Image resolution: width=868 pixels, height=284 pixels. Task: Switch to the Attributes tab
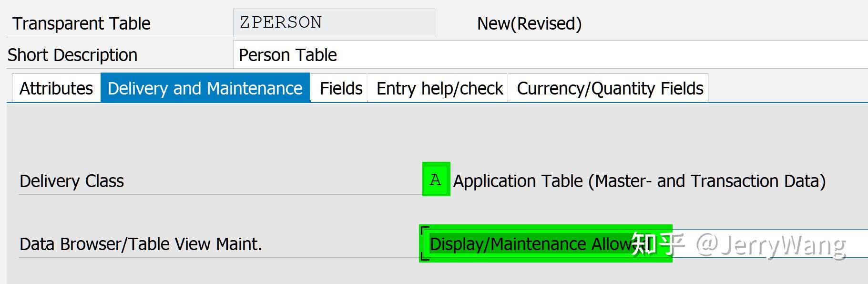56,88
